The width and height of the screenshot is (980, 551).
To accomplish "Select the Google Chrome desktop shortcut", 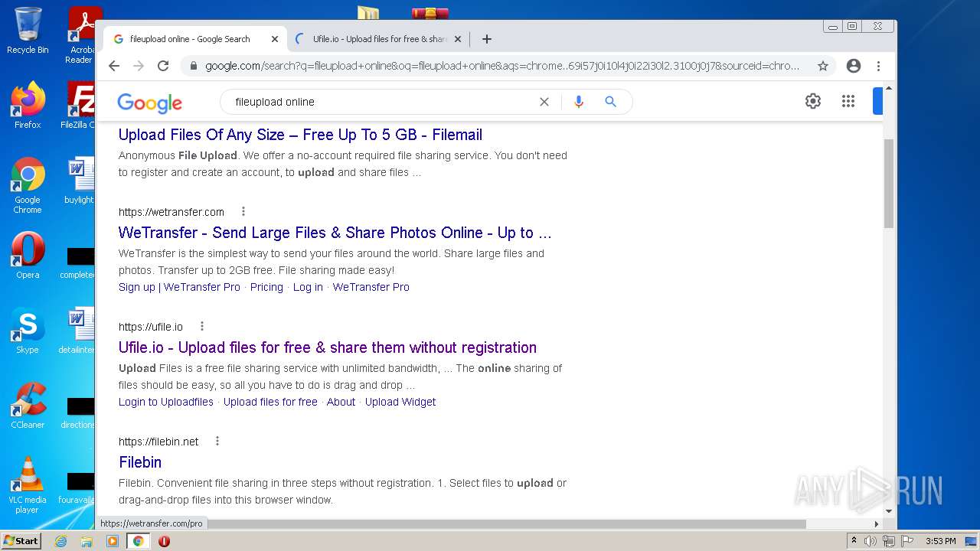I will pyautogui.click(x=28, y=186).
